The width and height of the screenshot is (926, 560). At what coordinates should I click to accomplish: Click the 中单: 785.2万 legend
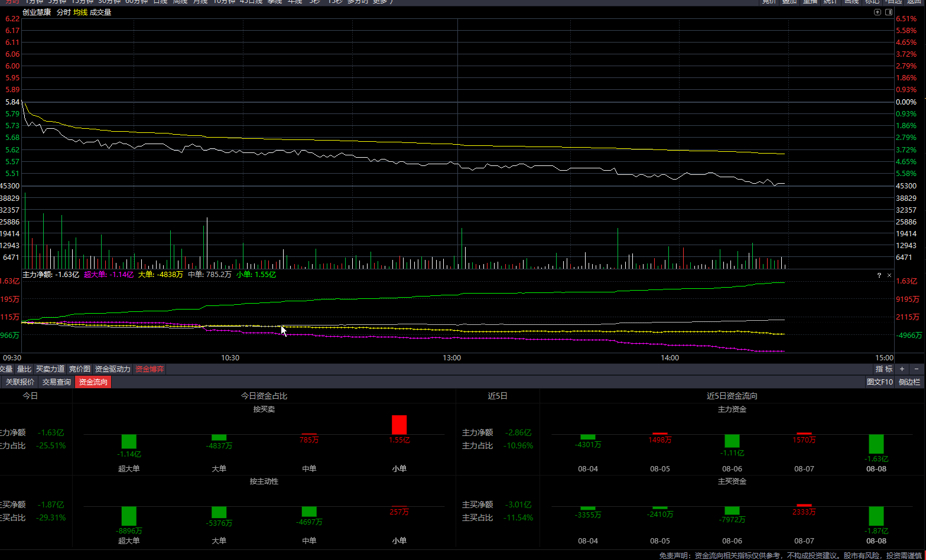pyautogui.click(x=210, y=275)
